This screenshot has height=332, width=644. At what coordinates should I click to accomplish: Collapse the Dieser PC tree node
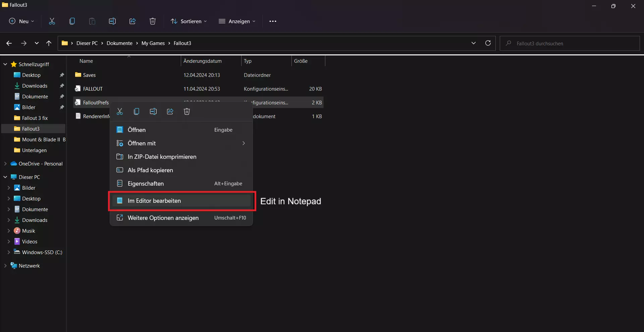5,177
